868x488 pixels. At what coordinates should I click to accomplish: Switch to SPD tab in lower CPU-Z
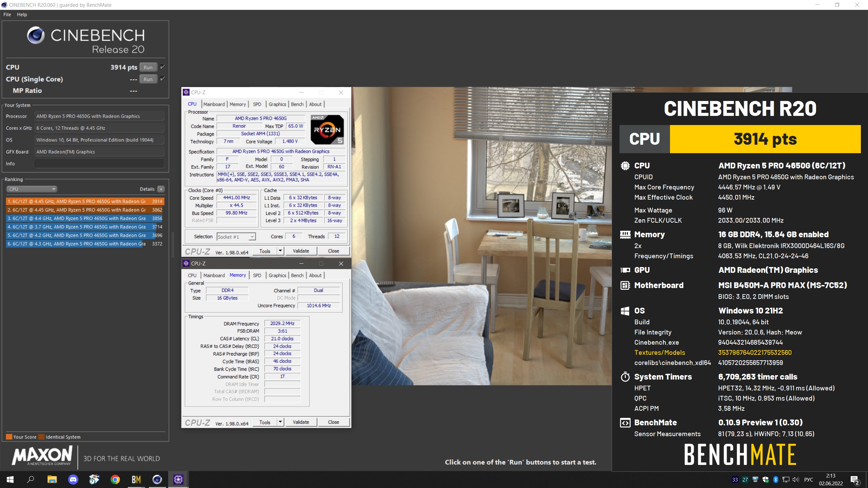257,275
